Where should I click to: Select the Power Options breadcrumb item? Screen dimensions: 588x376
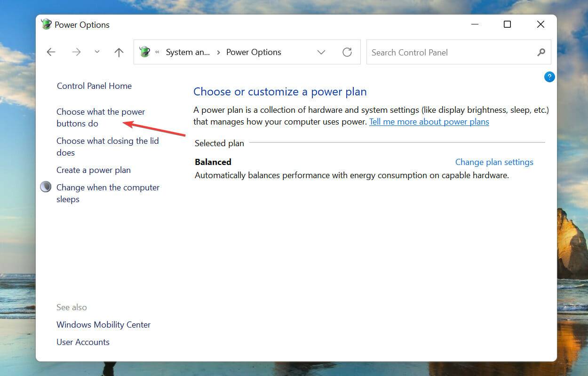(x=254, y=52)
